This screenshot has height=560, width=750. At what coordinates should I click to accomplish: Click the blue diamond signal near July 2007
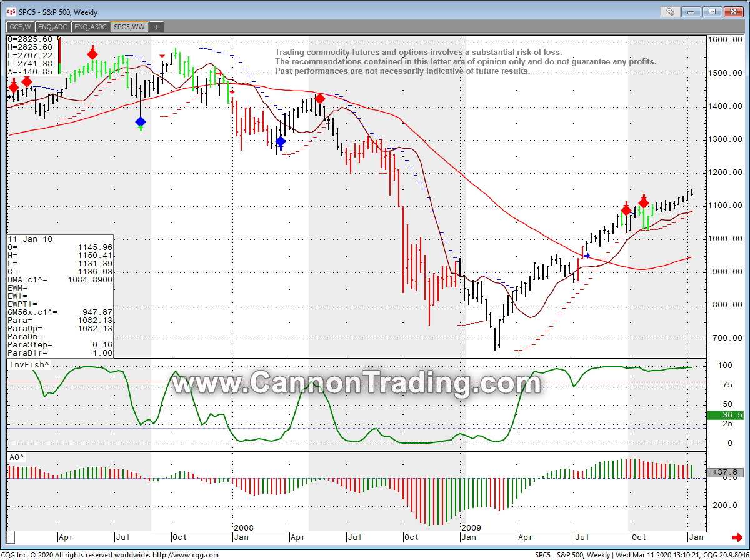pyautogui.click(x=141, y=121)
